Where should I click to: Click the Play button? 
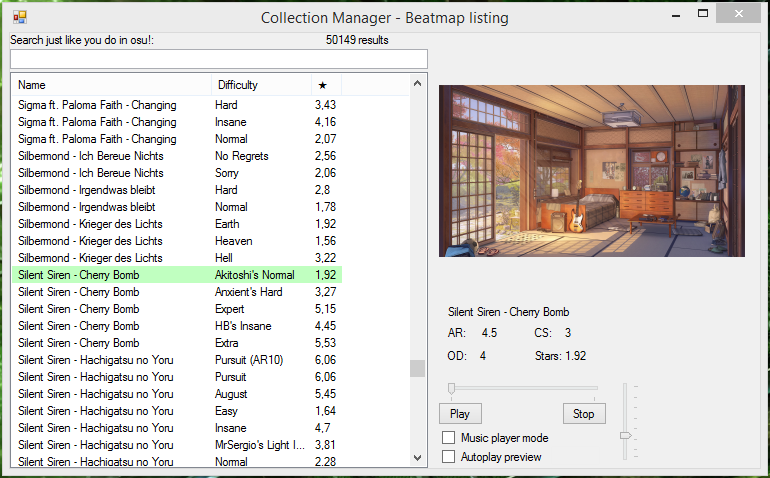(460, 414)
